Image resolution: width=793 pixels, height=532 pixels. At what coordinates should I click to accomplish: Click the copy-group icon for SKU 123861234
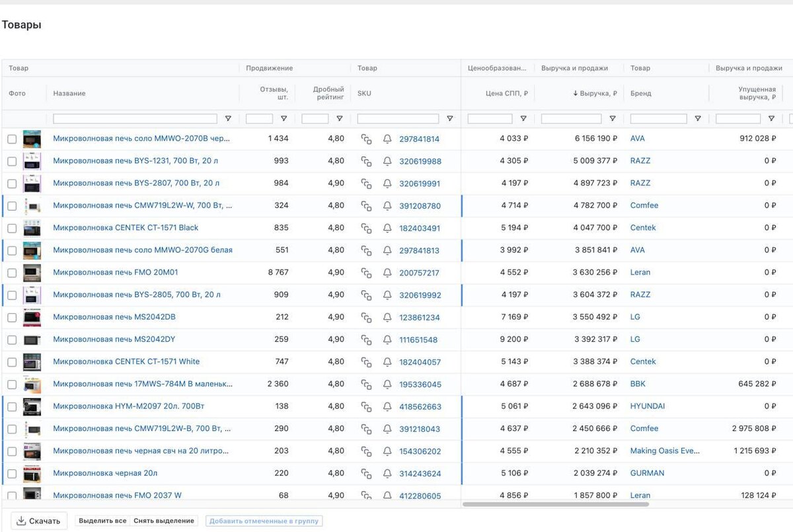click(366, 317)
